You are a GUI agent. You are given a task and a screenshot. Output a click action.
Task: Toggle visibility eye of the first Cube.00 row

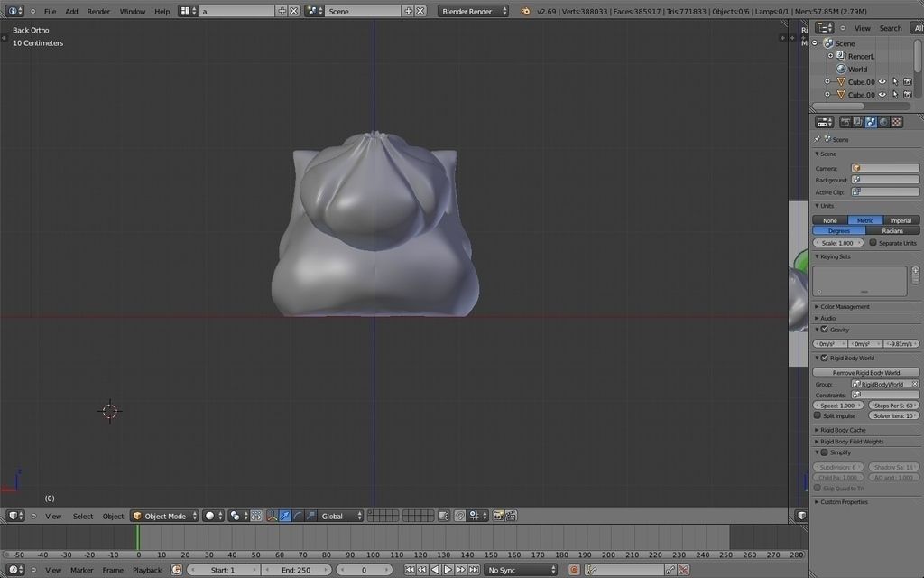(882, 82)
